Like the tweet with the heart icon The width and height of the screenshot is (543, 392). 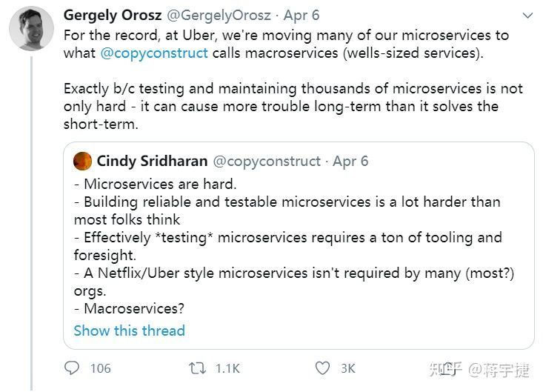tap(322, 368)
